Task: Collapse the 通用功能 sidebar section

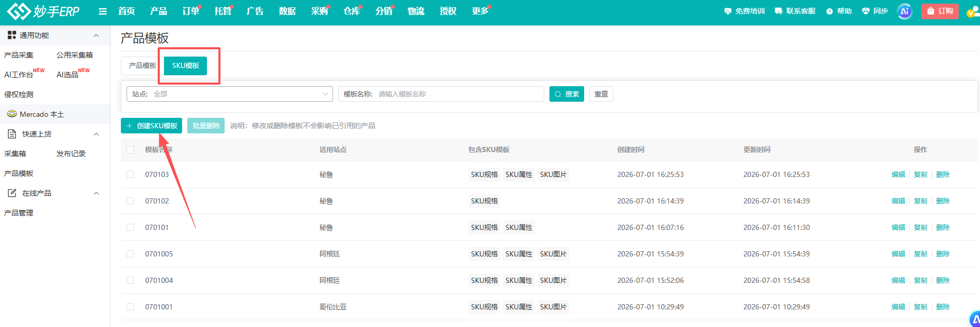Action: (96, 35)
